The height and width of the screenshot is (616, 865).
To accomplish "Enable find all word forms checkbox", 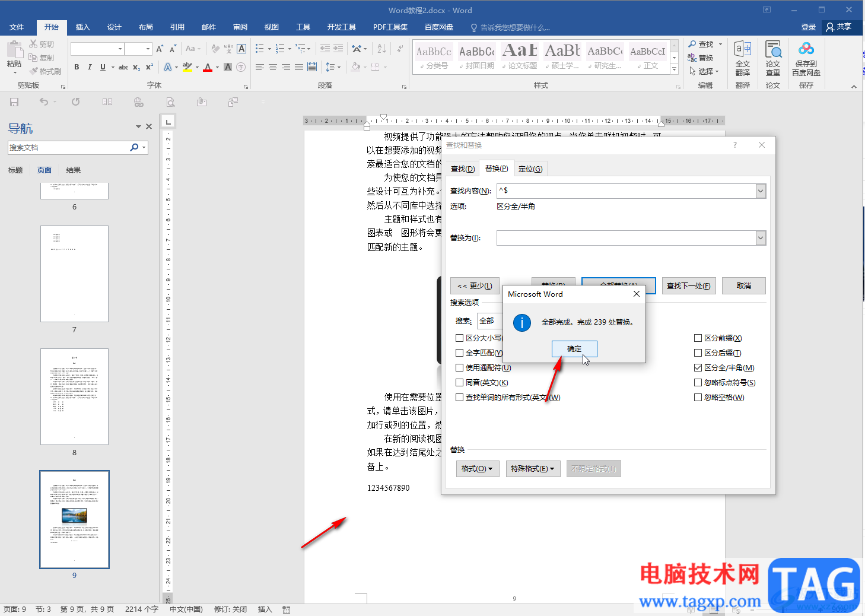I will pyautogui.click(x=459, y=398).
